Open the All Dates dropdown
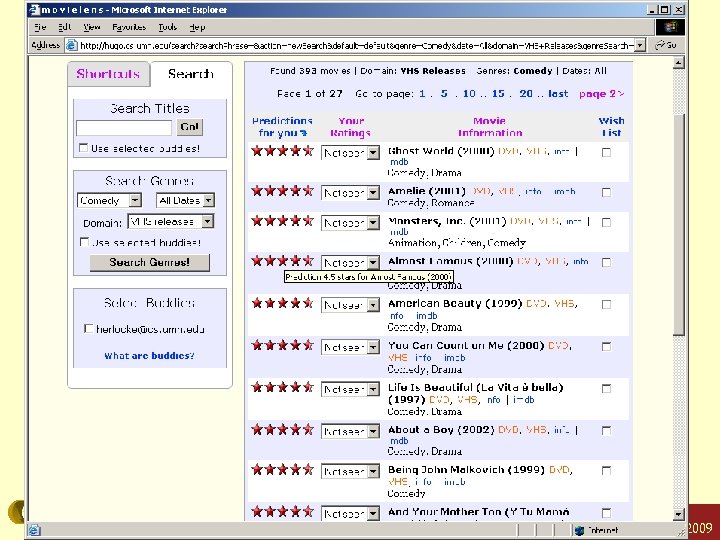This screenshot has width=720, height=540. click(x=185, y=201)
